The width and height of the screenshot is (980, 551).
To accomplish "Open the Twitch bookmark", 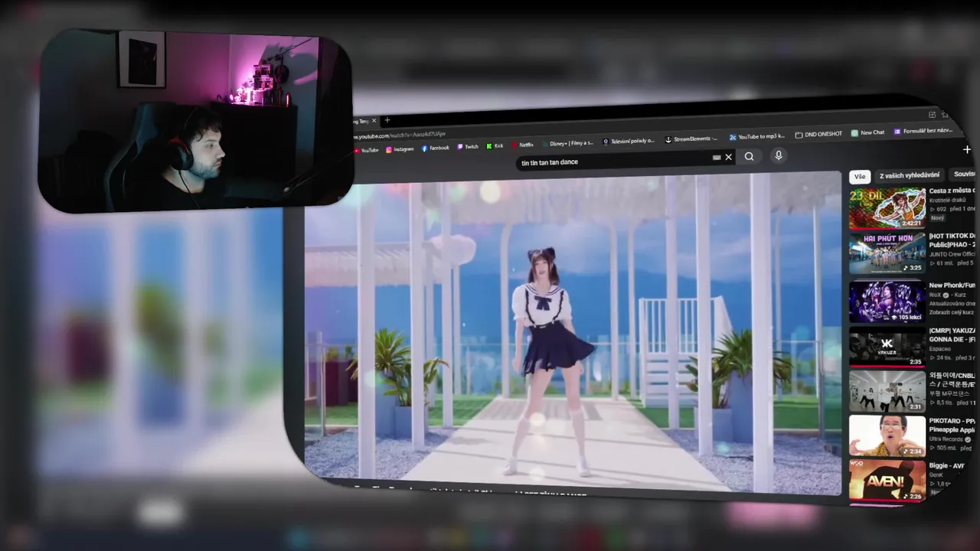I will click(468, 147).
